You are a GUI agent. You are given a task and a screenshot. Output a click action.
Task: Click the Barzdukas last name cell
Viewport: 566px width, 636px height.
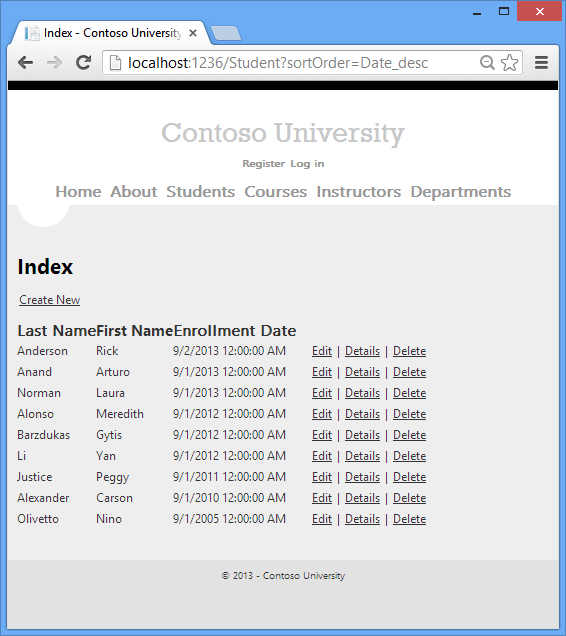tap(43, 435)
